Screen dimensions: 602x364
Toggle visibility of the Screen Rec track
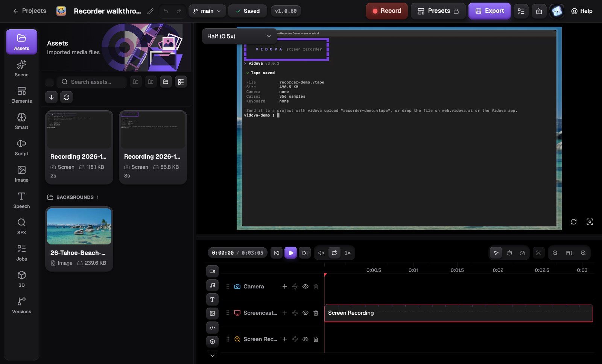[305, 339]
